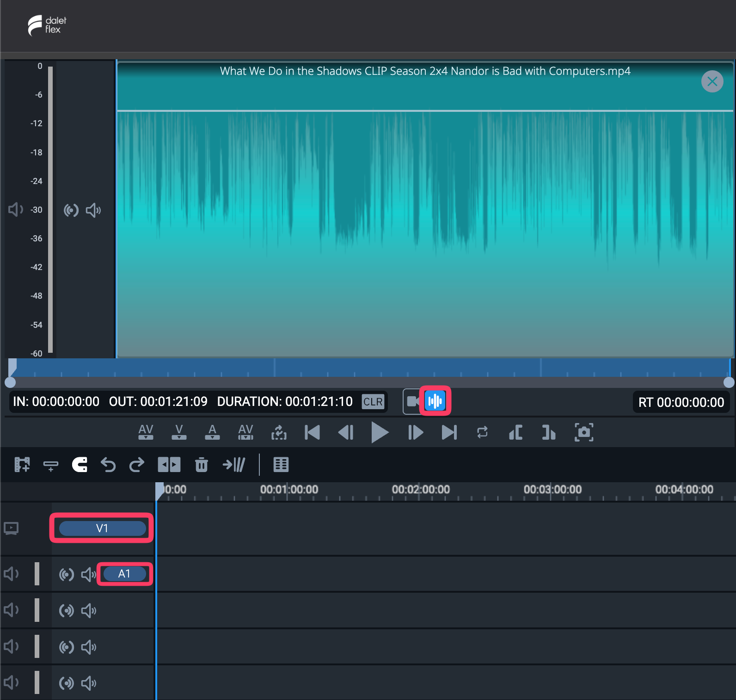The image size is (736, 700).
Task: Click fourth audio track speaker icon
Action: pyautogui.click(x=89, y=683)
